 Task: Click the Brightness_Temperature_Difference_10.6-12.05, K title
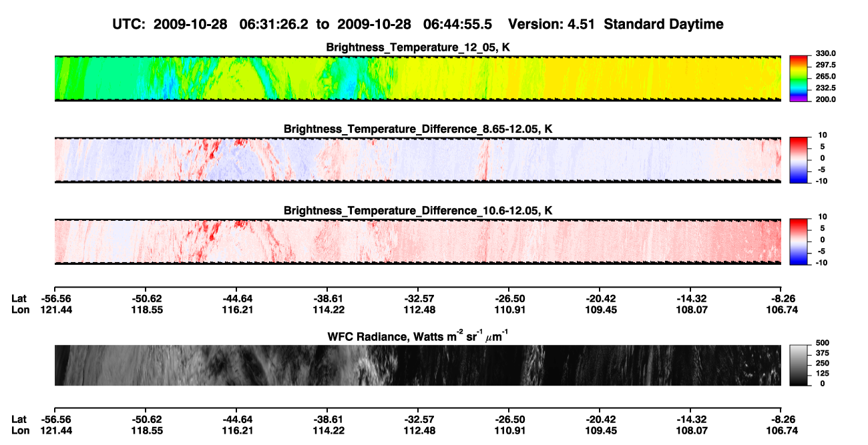tap(418, 211)
